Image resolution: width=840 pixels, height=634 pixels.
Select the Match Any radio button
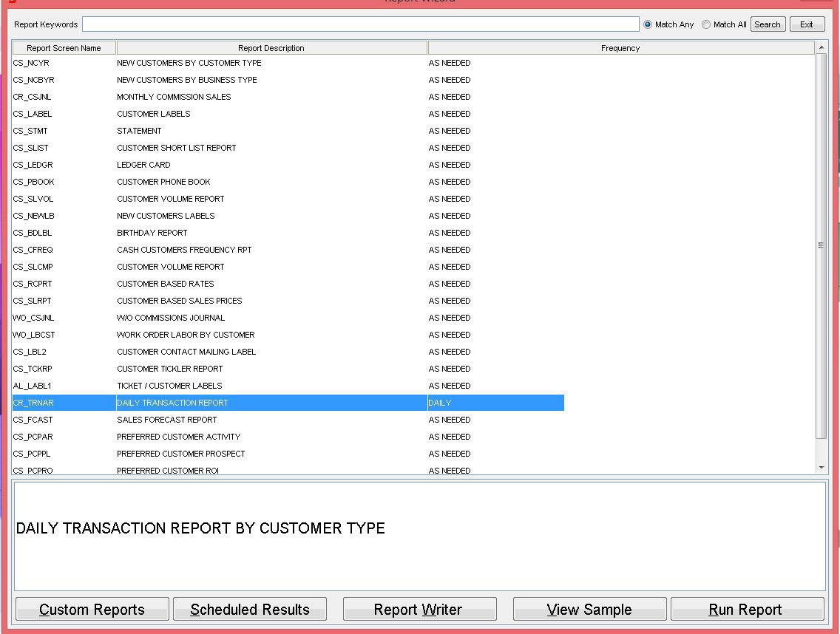coord(648,24)
